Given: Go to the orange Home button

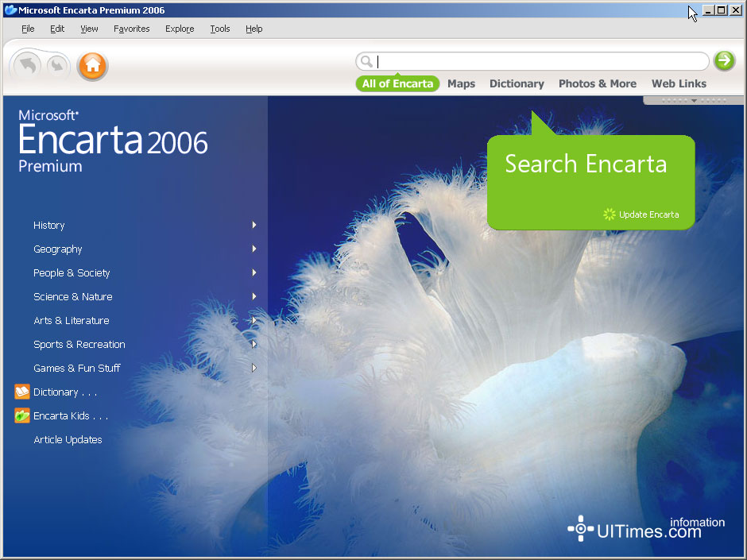Looking at the screenshot, I should point(92,66).
